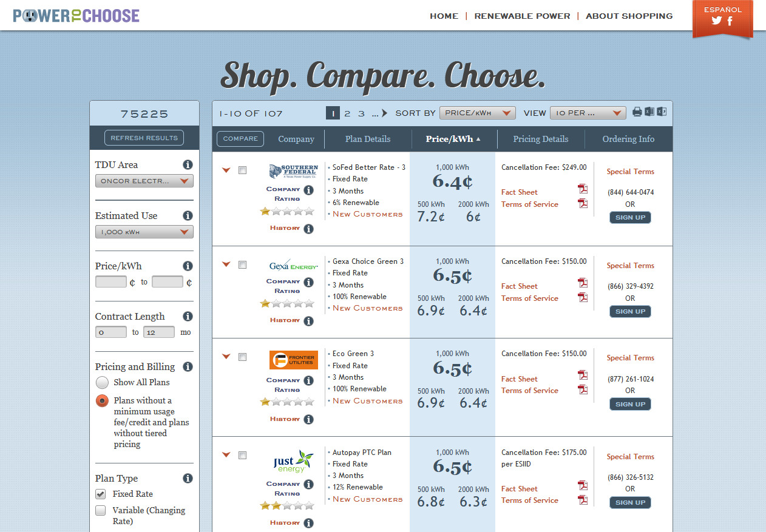Open Southern Federal Fact Sheet PDF icon
The width and height of the screenshot is (766, 532).
point(583,189)
